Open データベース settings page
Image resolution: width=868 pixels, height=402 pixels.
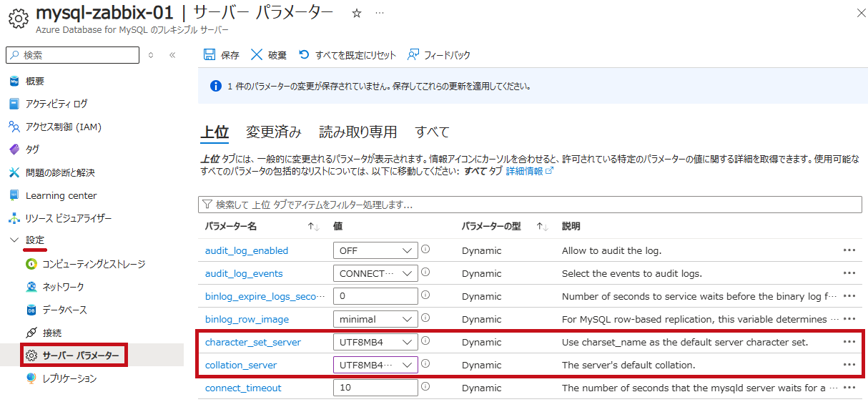(64, 310)
